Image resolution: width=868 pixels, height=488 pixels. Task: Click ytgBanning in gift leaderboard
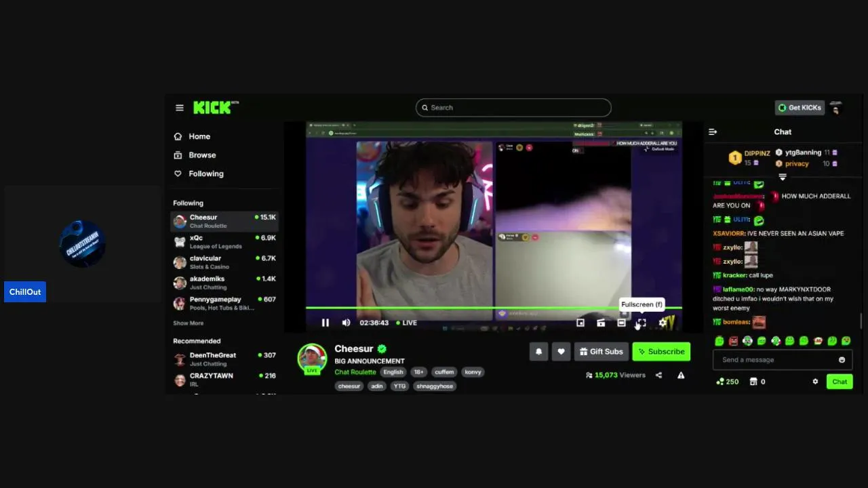pos(803,152)
